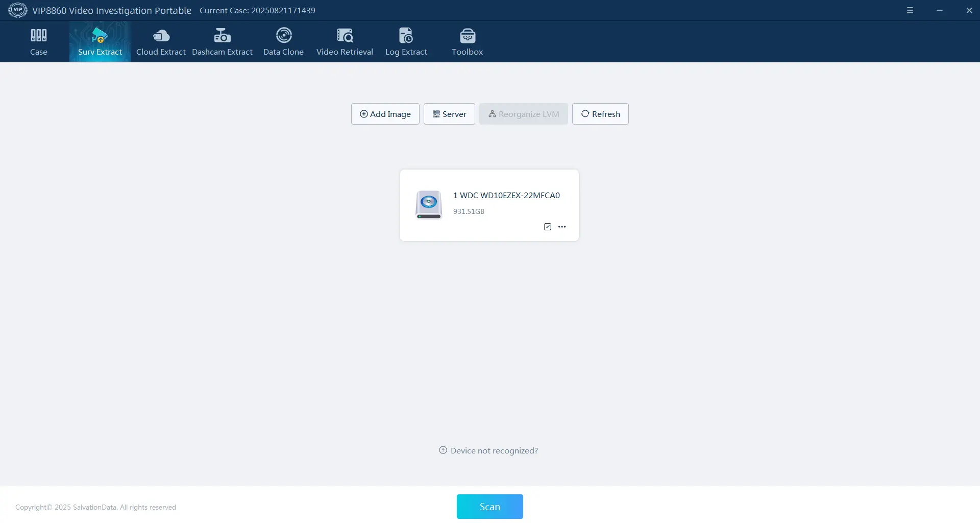
Task: Switch to Dashcam Extract module
Action: pos(222,42)
